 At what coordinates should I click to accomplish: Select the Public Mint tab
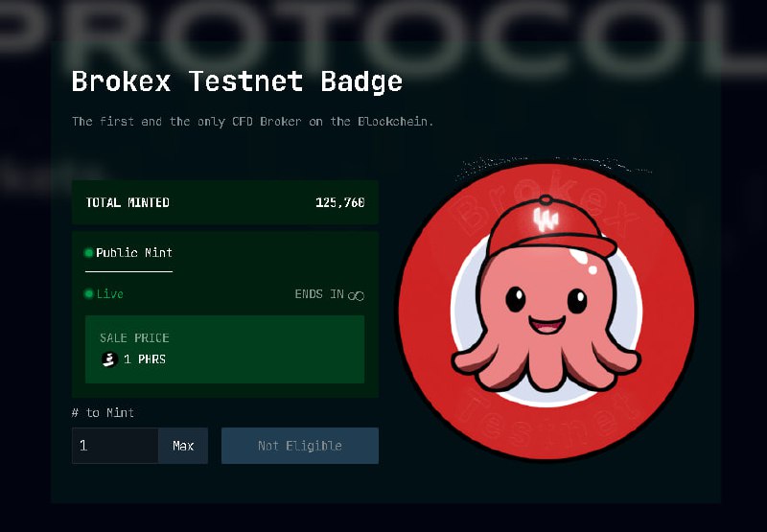(x=129, y=253)
